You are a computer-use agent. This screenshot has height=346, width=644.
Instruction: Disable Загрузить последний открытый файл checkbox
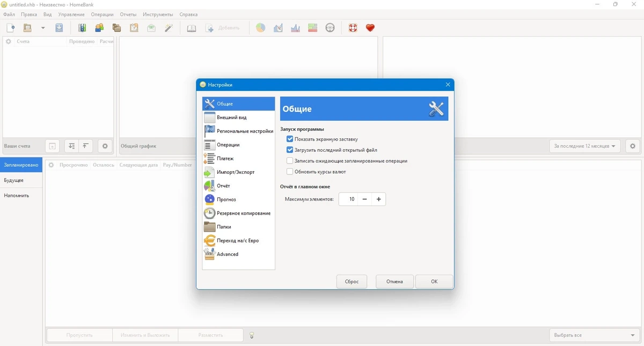click(290, 150)
